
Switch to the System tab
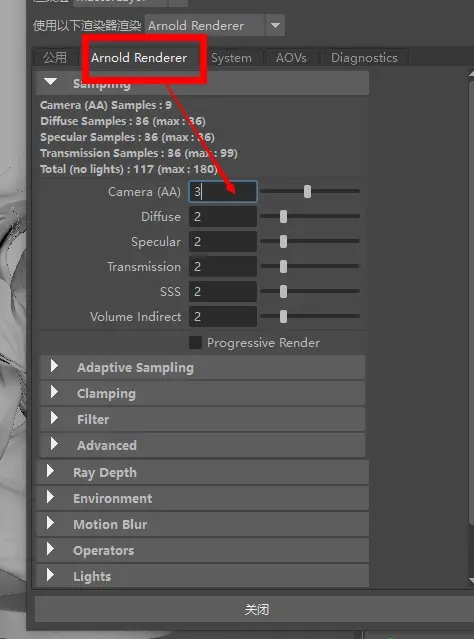(231, 58)
